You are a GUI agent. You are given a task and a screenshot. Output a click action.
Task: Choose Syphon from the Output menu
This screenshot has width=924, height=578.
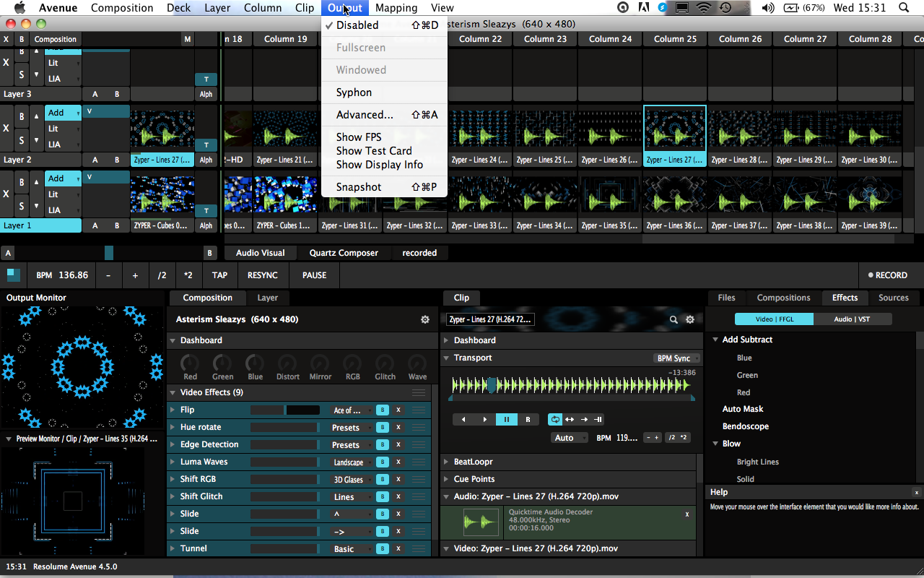pyautogui.click(x=354, y=92)
